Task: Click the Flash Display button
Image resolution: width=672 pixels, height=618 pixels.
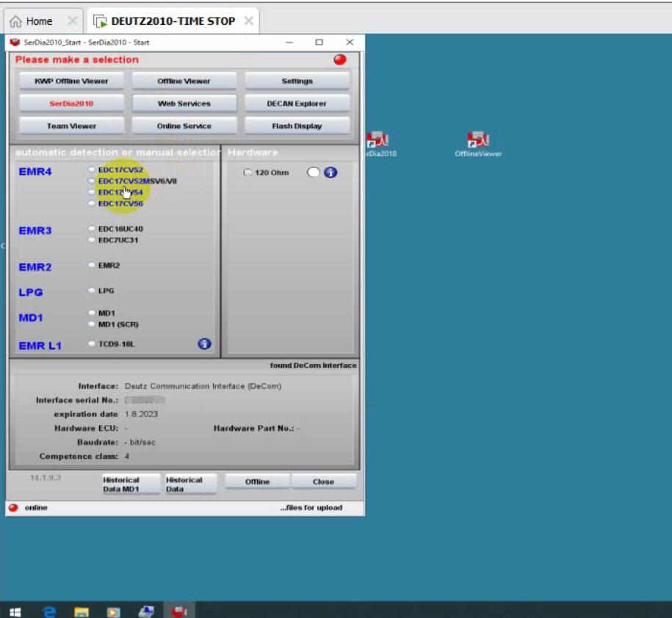Action: tap(297, 126)
